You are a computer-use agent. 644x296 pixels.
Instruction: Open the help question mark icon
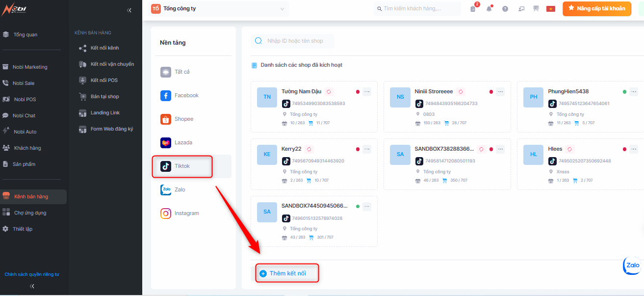[x=505, y=9]
